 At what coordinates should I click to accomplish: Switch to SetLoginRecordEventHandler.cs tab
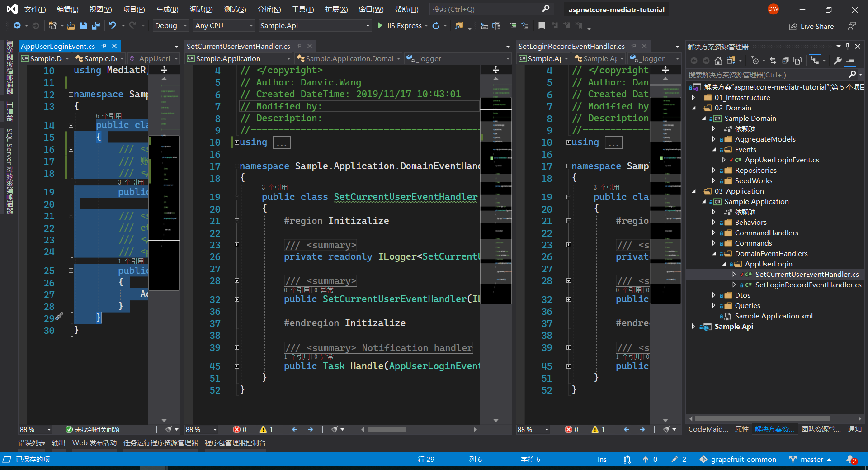(571, 46)
